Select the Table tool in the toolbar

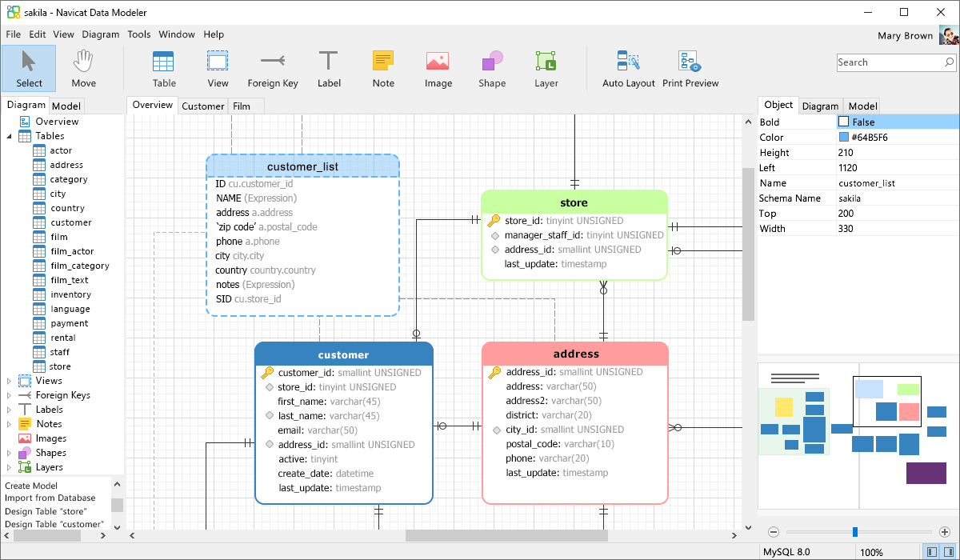163,69
